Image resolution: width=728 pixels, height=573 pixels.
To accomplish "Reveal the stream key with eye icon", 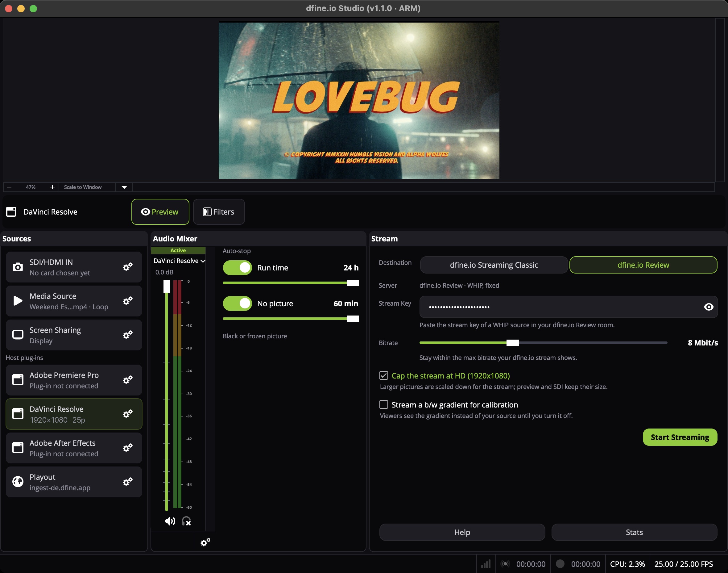I will pos(709,307).
